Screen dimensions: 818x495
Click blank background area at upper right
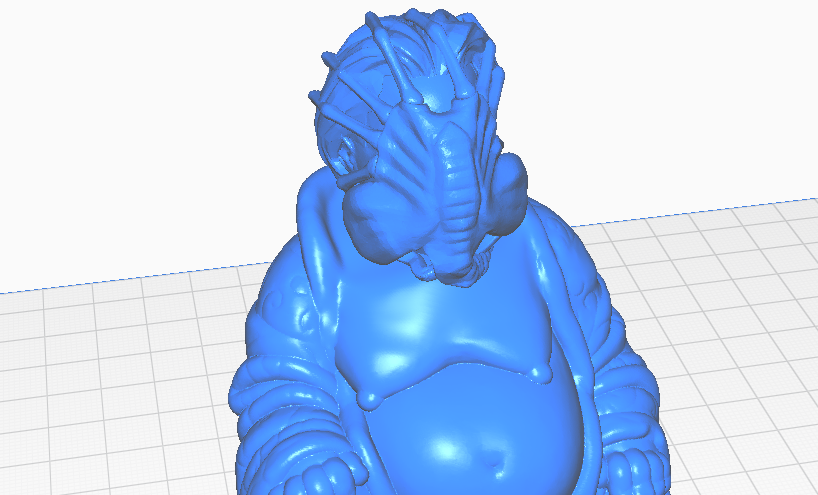(x=678, y=94)
